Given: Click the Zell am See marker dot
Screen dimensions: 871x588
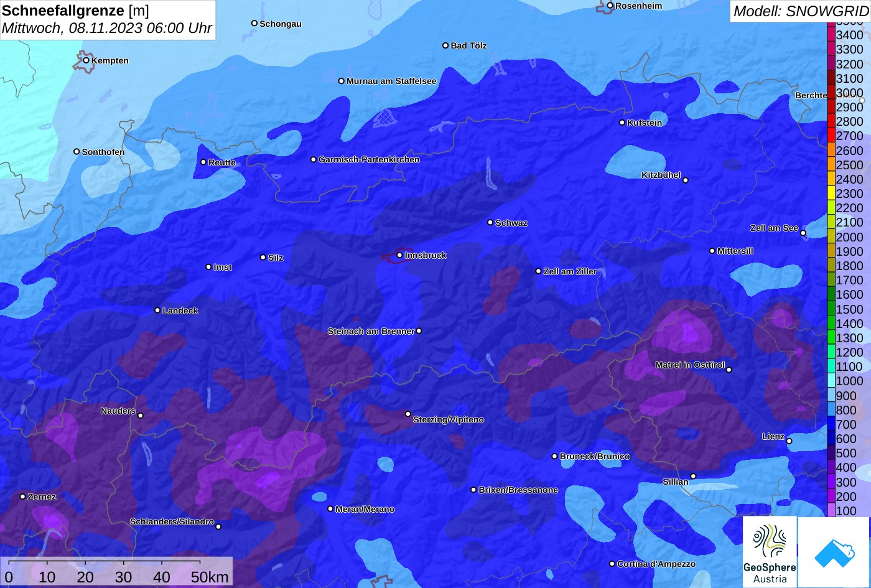Looking at the screenshot, I should coord(803,233).
